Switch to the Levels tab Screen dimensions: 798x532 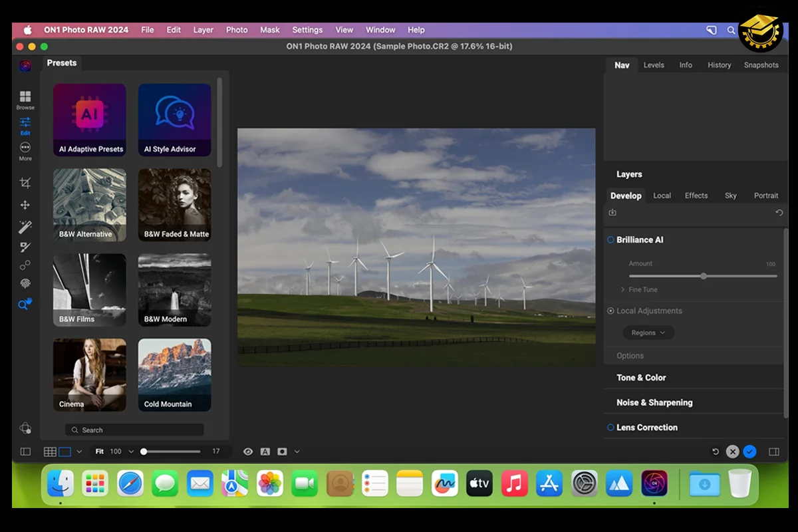(654, 65)
